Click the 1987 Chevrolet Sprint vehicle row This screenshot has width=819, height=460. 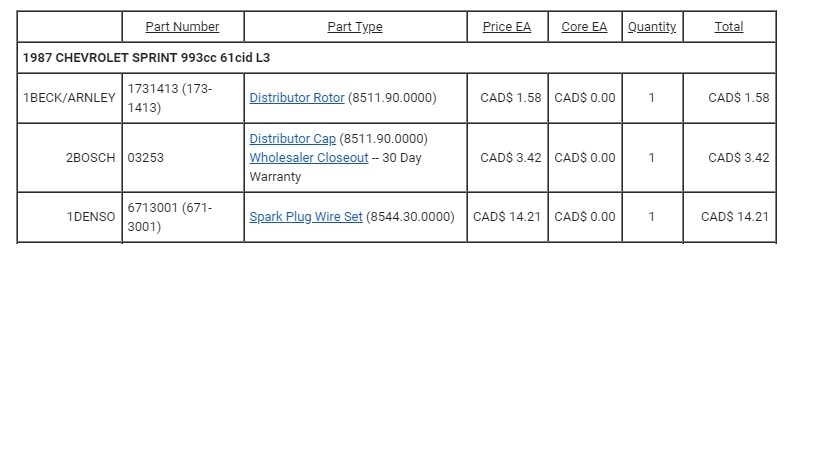point(146,58)
